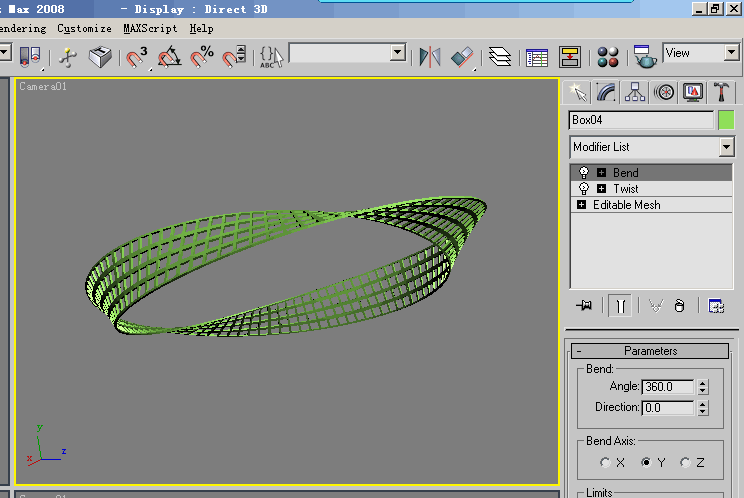The height and width of the screenshot is (498, 744).
Task: Click the green object color swatch
Action: (x=726, y=120)
